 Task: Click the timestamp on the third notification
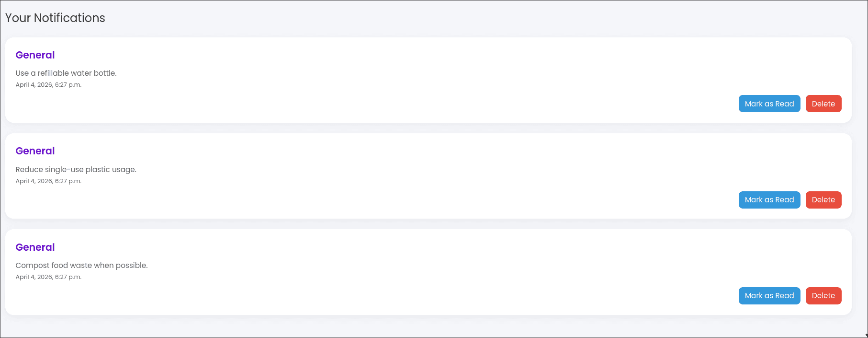tap(48, 277)
